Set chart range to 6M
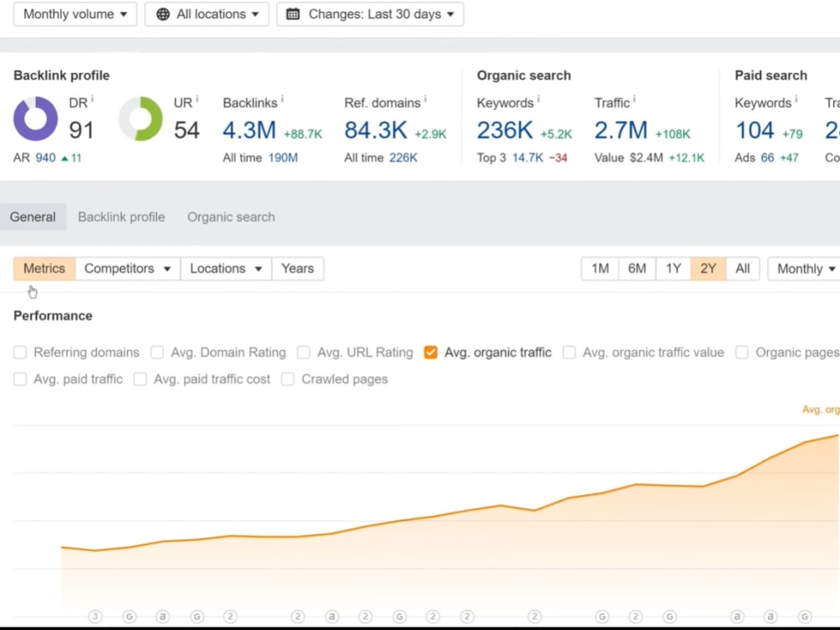Screen dimensions: 840x630 coord(637,269)
